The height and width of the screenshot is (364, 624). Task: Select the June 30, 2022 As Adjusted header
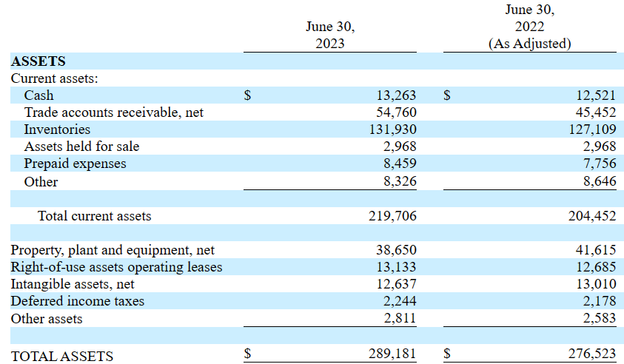(x=529, y=27)
